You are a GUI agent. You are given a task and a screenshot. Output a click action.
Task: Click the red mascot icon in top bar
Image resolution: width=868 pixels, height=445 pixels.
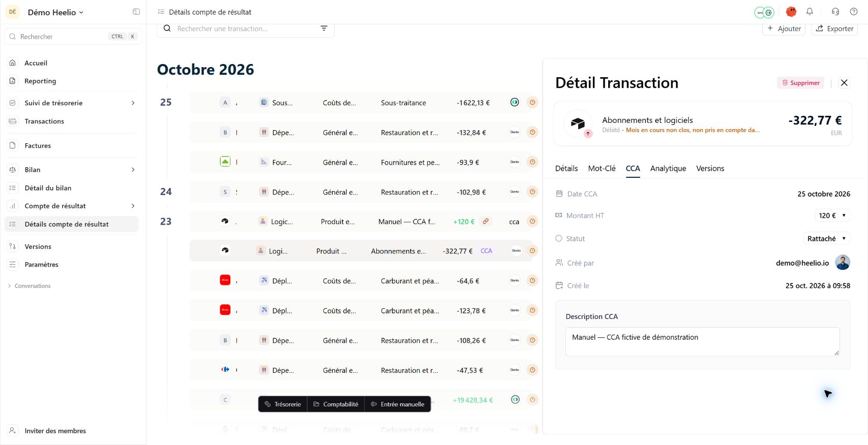(791, 12)
